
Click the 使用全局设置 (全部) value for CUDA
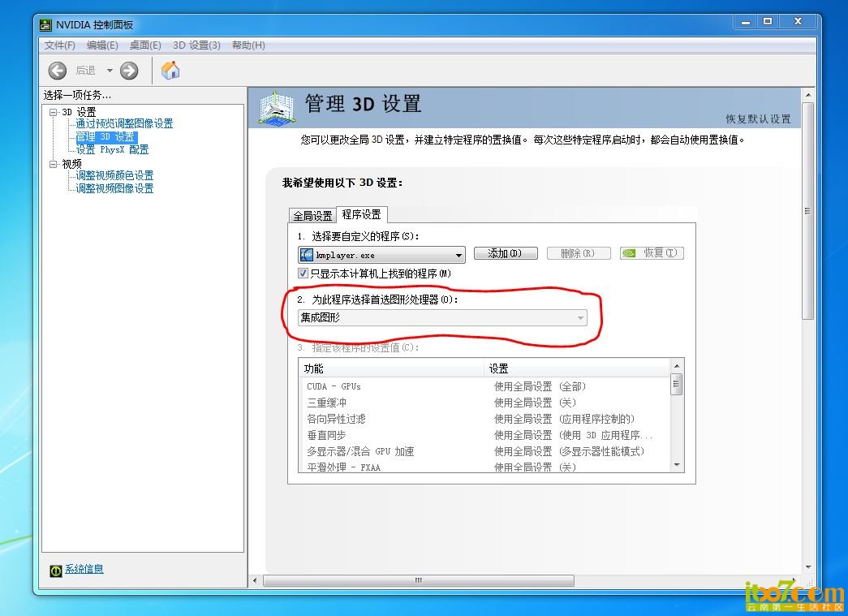coord(540,386)
